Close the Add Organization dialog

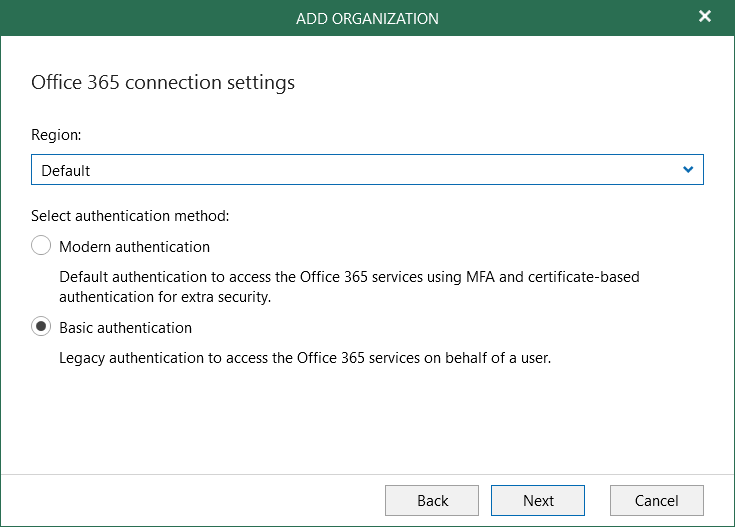[x=705, y=17]
